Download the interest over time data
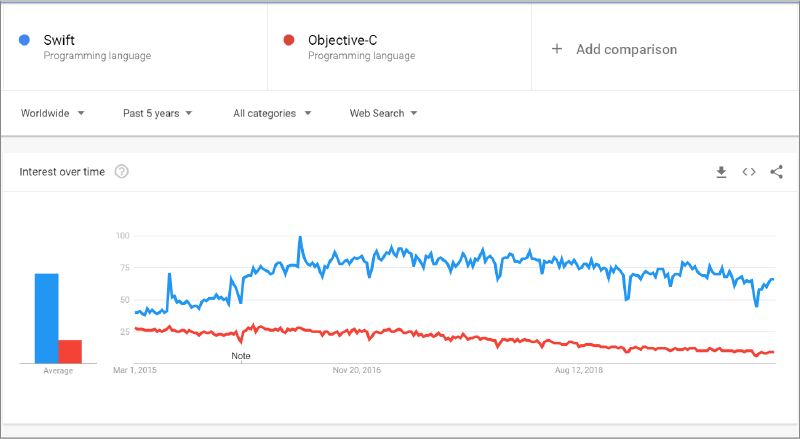The height and width of the screenshot is (439, 800). point(721,172)
